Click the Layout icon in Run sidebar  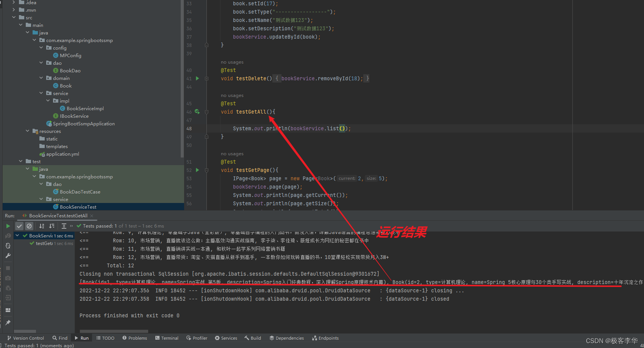tap(8, 310)
